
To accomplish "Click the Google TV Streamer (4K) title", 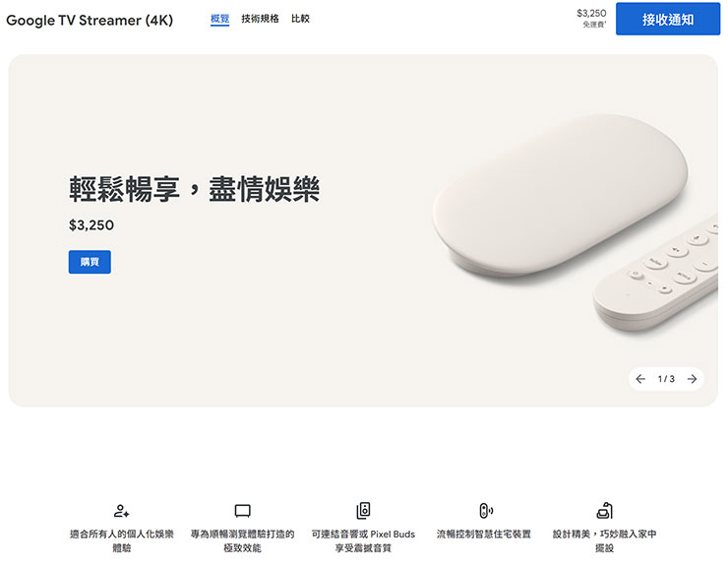I will coord(90,20).
